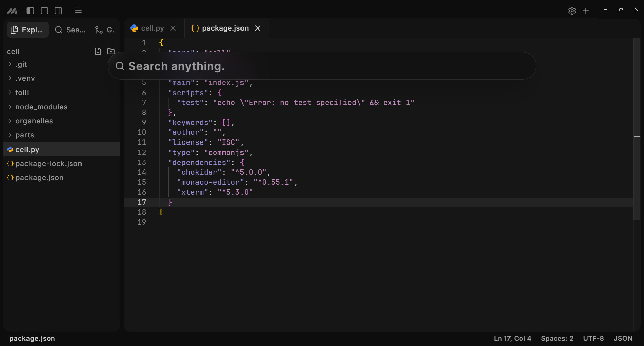Create a new file in cell folder
The width and height of the screenshot is (644, 346).
coord(98,51)
